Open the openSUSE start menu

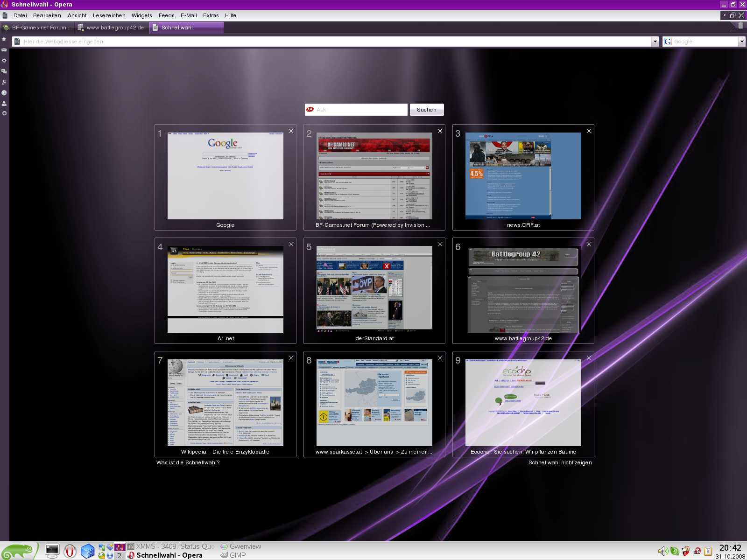click(x=19, y=551)
